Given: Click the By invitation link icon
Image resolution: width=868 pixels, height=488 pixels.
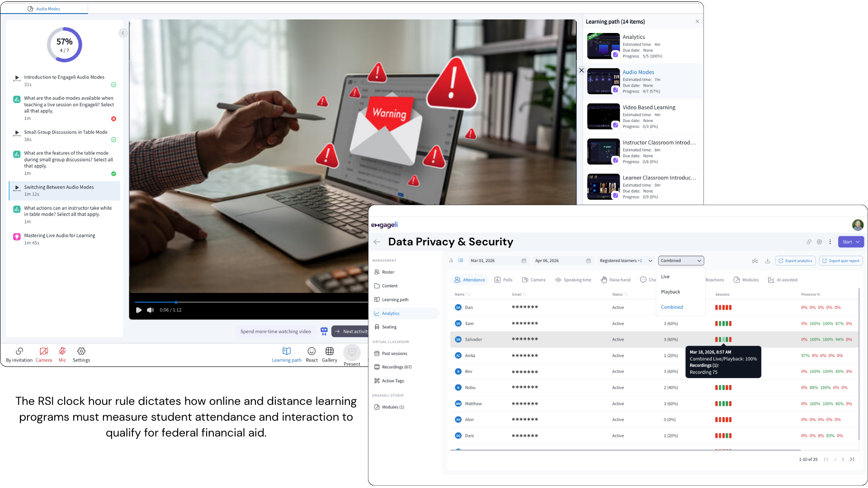Looking at the screenshot, I should click(x=19, y=351).
